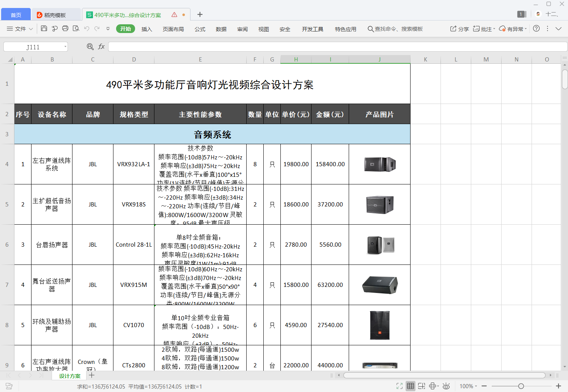Click the Undo icon

87,28
